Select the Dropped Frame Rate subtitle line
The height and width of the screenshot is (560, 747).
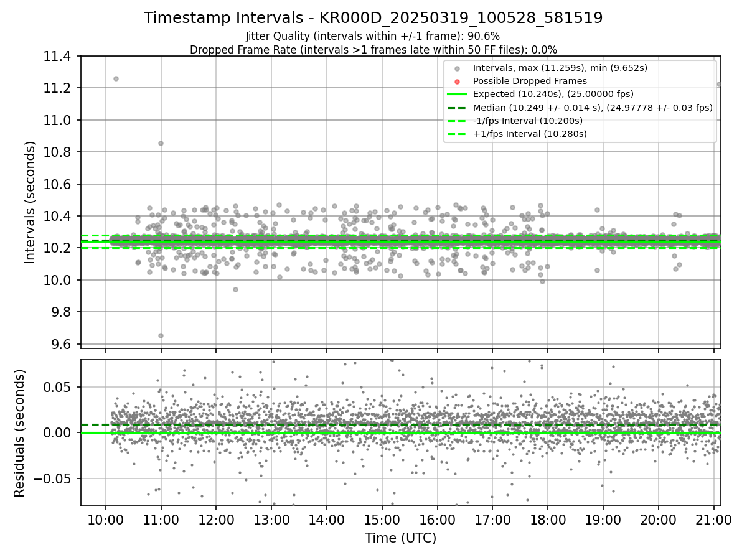pyautogui.click(x=373, y=50)
